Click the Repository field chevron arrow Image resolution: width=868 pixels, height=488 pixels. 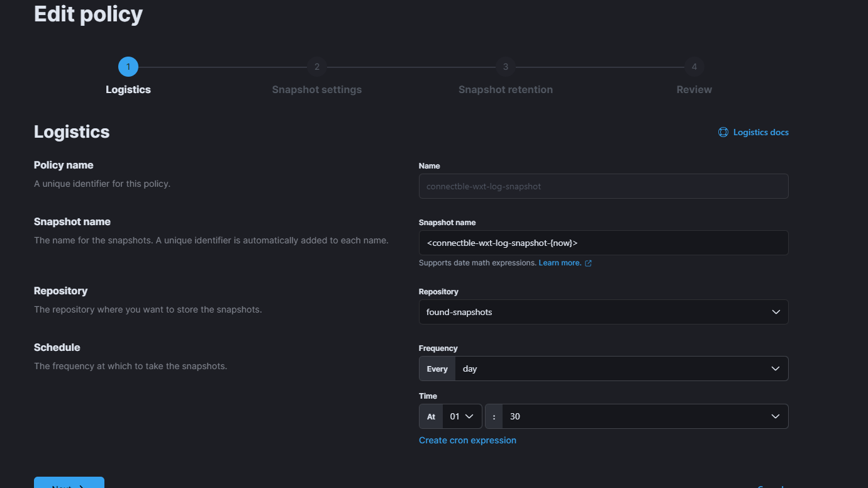(x=776, y=312)
